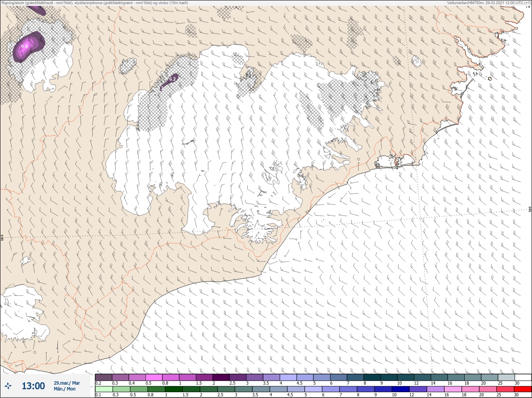Select the white swatch after 30 in upper legend

click(523, 377)
